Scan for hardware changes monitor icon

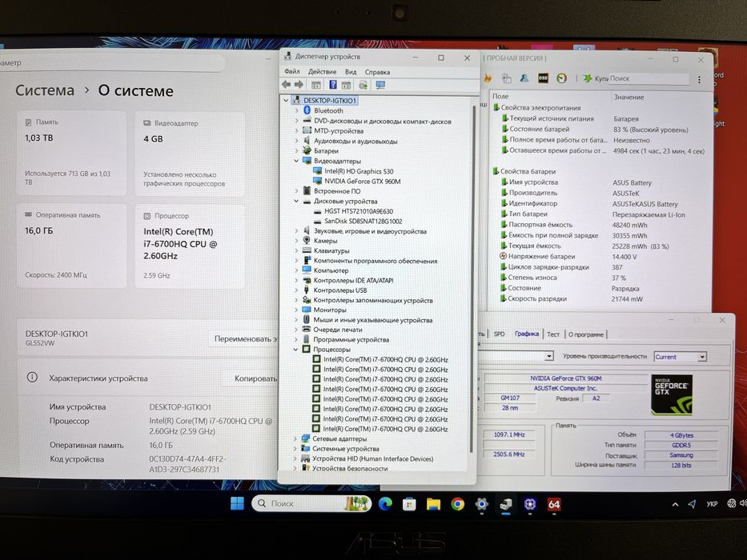tap(380, 86)
